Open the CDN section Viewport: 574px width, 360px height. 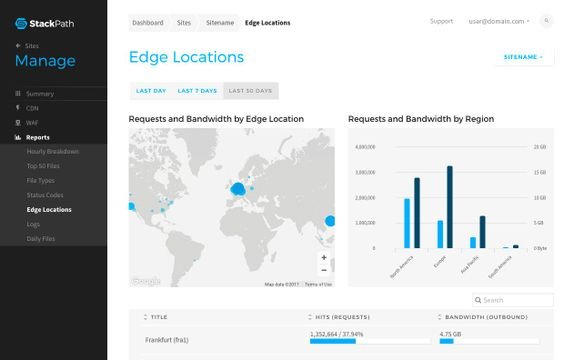pyautogui.click(x=32, y=108)
